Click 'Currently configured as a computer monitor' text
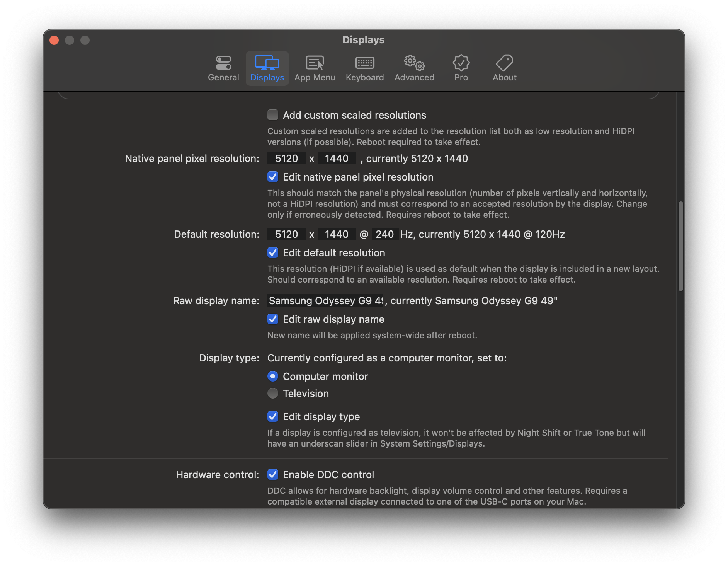 (371, 358)
